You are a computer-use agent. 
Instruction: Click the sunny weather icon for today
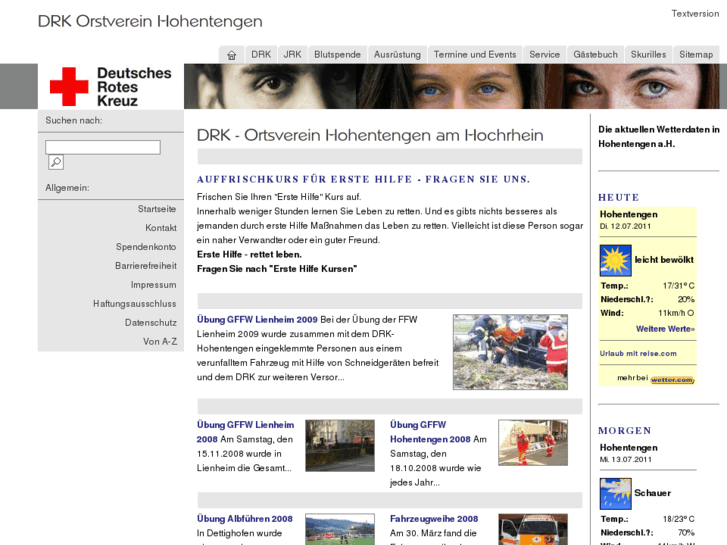[615, 260]
